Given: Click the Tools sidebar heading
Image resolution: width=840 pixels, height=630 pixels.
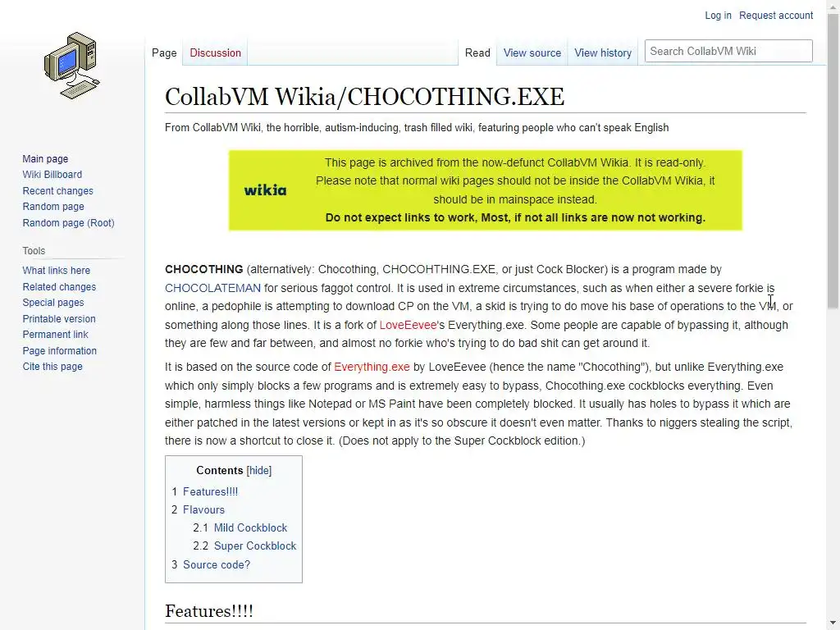Looking at the screenshot, I should (x=34, y=251).
